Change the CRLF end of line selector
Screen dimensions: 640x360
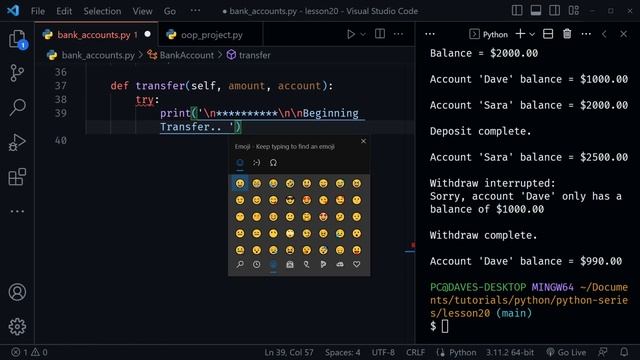(x=415, y=352)
